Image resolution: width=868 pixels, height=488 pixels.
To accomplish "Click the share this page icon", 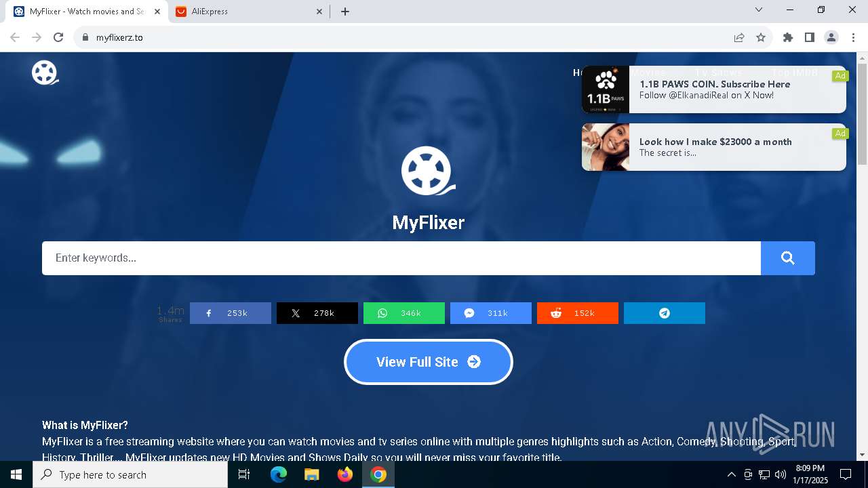I will click(x=739, y=37).
